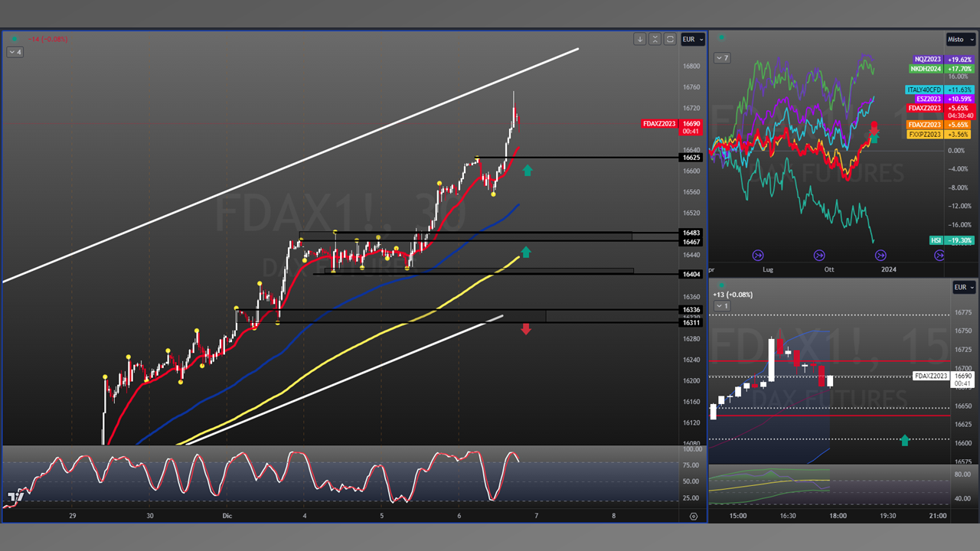Viewport: 980px width, 551px height.
Task: Click the -14 (-0.08%) change value
Action: pyautogui.click(x=48, y=38)
